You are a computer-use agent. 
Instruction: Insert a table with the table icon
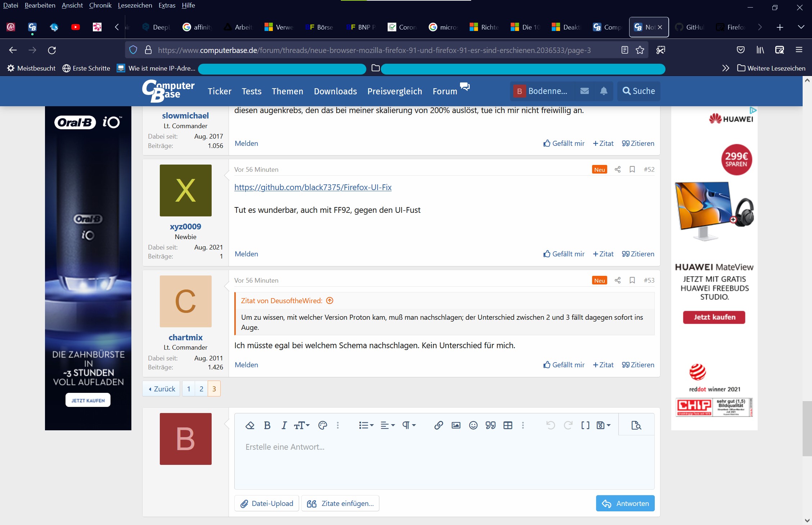[508, 425]
